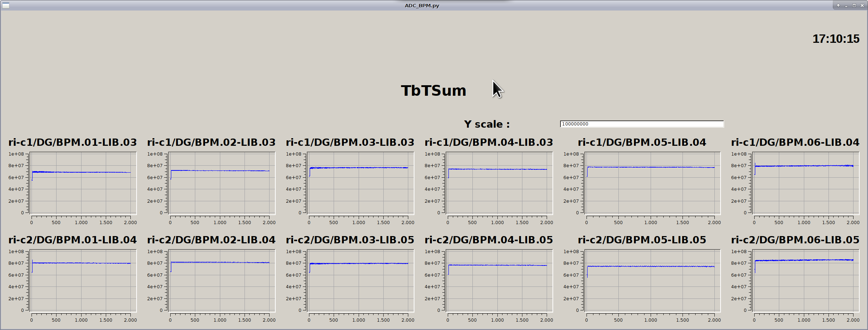The image size is (868, 330).
Task: Close the ADC_BPM.py window
Action: pyautogui.click(x=862, y=5)
